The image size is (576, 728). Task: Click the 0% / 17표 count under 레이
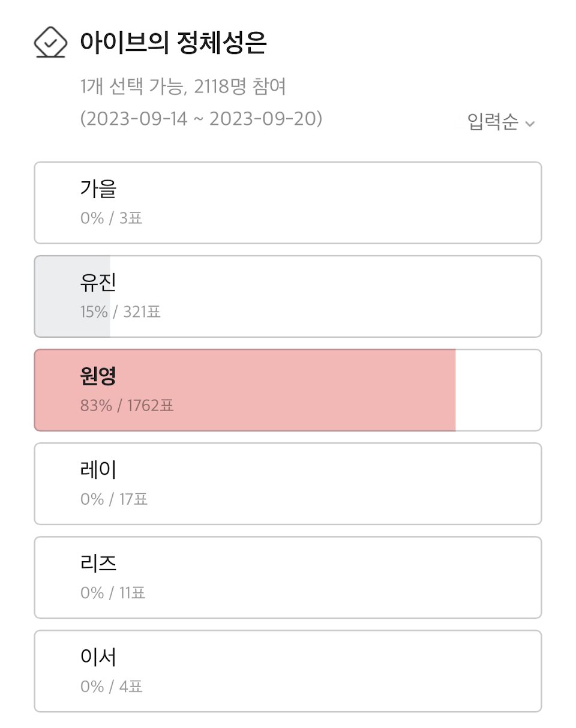[x=113, y=499]
